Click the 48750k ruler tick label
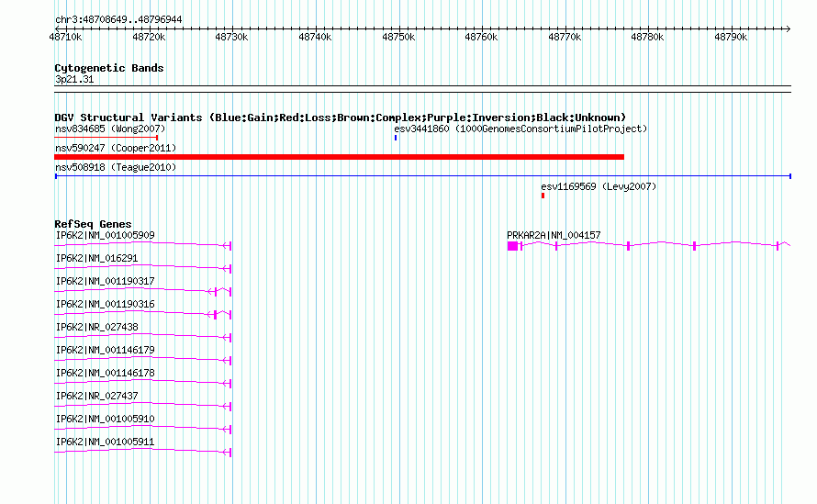817x504 pixels. [398, 37]
